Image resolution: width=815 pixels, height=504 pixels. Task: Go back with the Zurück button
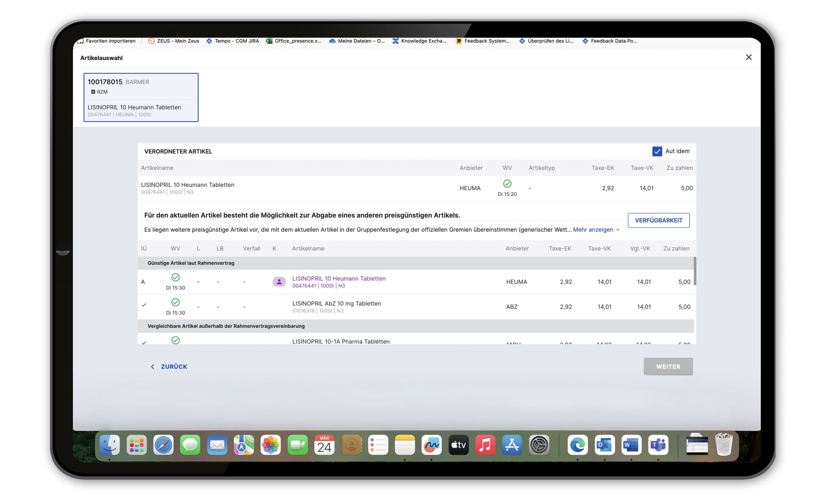point(169,367)
